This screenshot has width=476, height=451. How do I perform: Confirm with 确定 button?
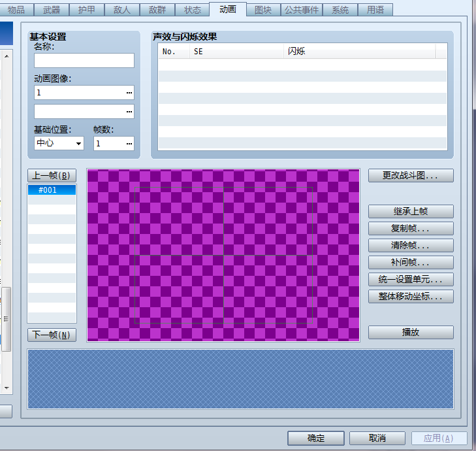(316, 438)
